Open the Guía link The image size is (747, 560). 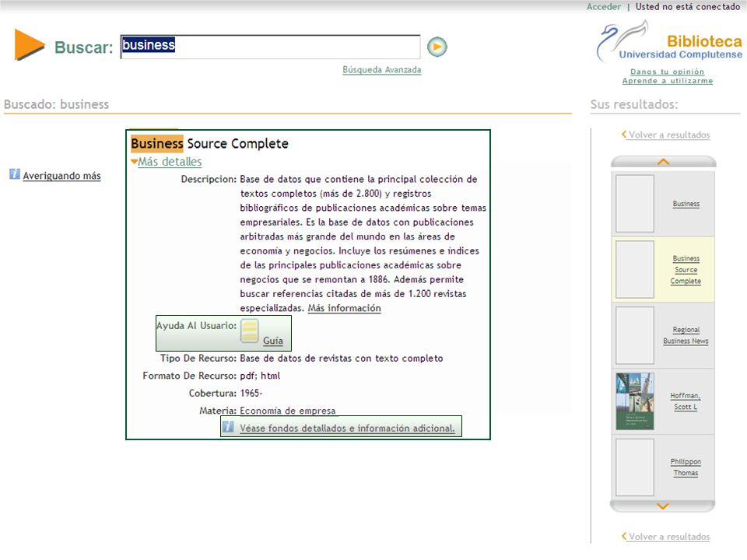pyautogui.click(x=273, y=341)
